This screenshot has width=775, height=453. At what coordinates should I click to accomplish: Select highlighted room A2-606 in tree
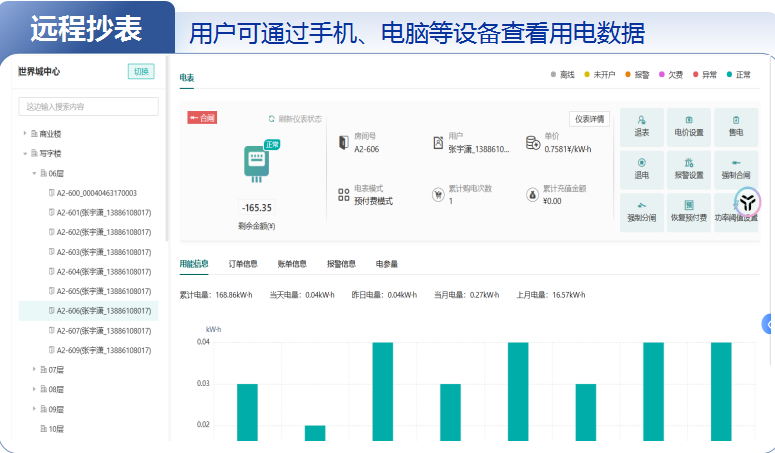tap(88, 311)
